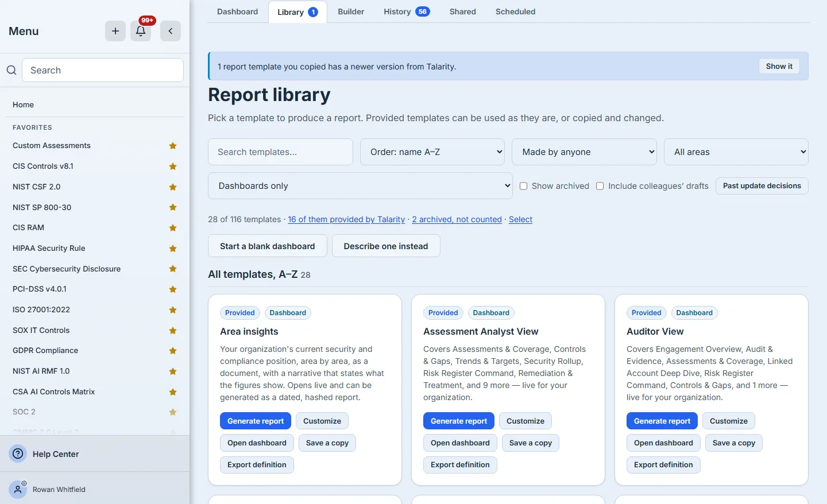Enable Include colleagues' drafts checkbox
The width and height of the screenshot is (827, 504).
pyautogui.click(x=600, y=186)
